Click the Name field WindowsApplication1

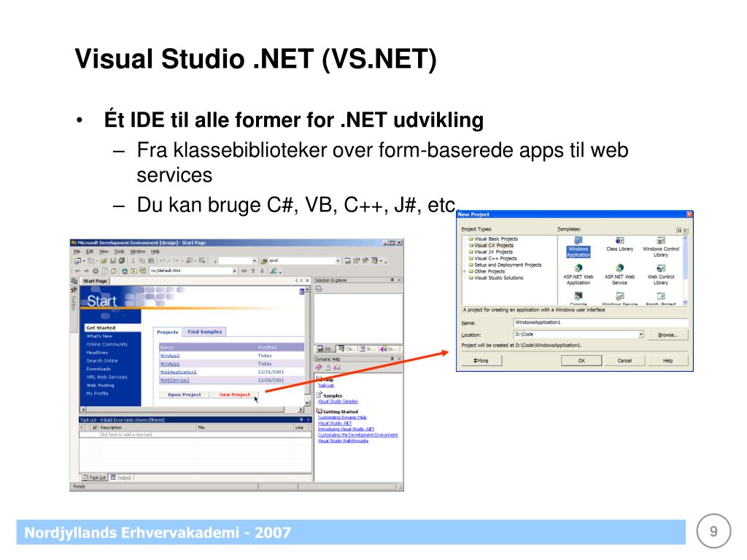600,322
